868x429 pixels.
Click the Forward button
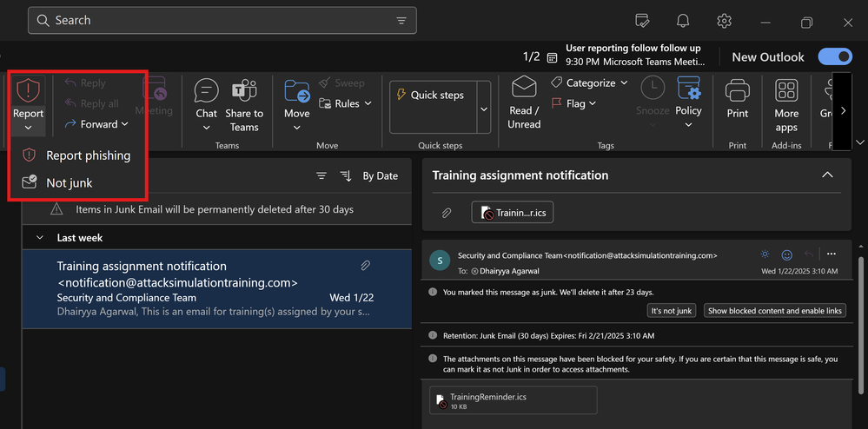tap(92, 124)
